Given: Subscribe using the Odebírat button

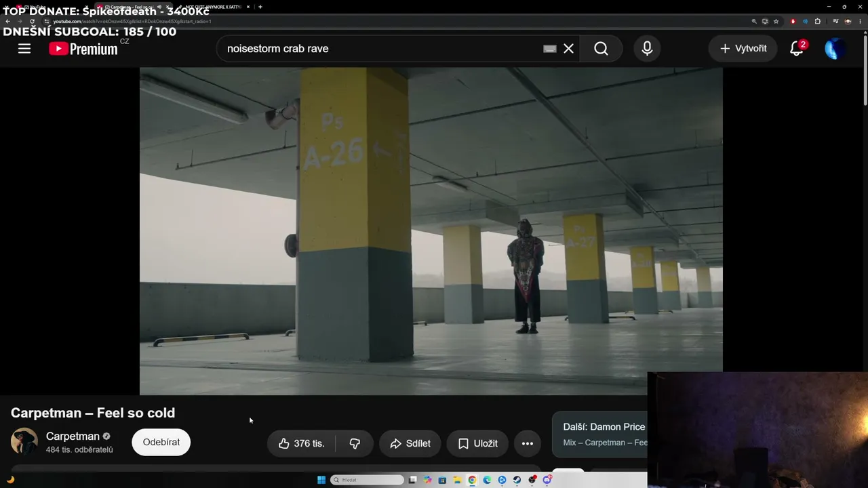Looking at the screenshot, I should click(161, 442).
